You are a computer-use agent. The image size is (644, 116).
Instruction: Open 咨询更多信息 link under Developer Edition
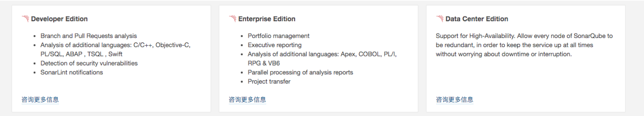pos(40,100)
